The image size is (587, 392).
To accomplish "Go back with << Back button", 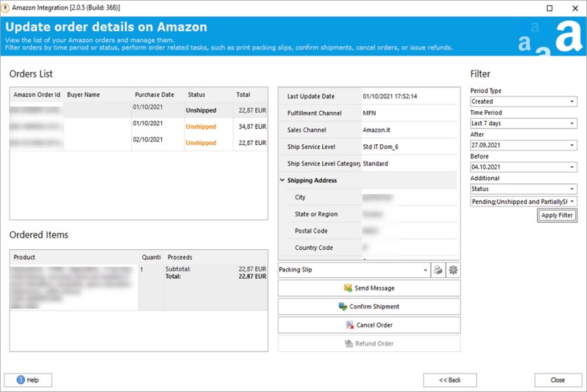I will pyautogui.click(x=449, y=380).
